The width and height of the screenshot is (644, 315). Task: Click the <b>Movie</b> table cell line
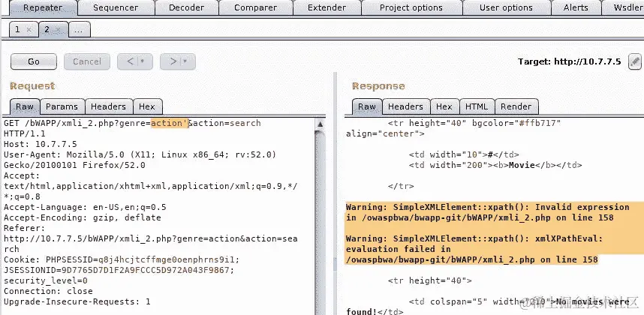click(x=495, y=165)
